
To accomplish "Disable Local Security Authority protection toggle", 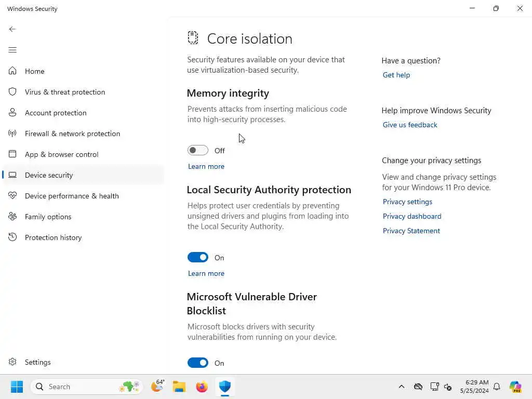I will pos(198,257).
